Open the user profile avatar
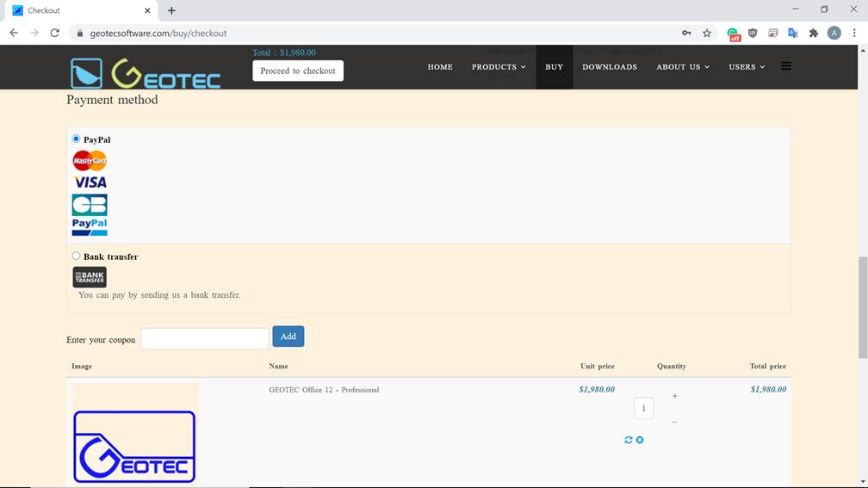Viewport: 868px width, 488px height. 834,34
